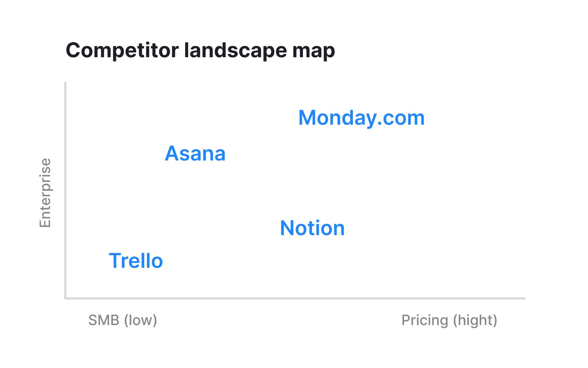Select the 'Pricing (hight)' axis label

449,320
